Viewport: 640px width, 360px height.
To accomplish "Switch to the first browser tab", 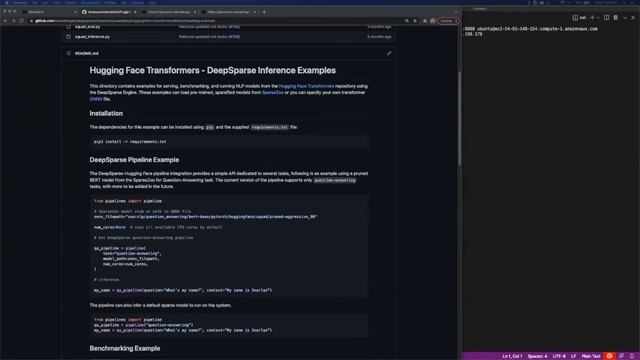I will click(49, 12).
